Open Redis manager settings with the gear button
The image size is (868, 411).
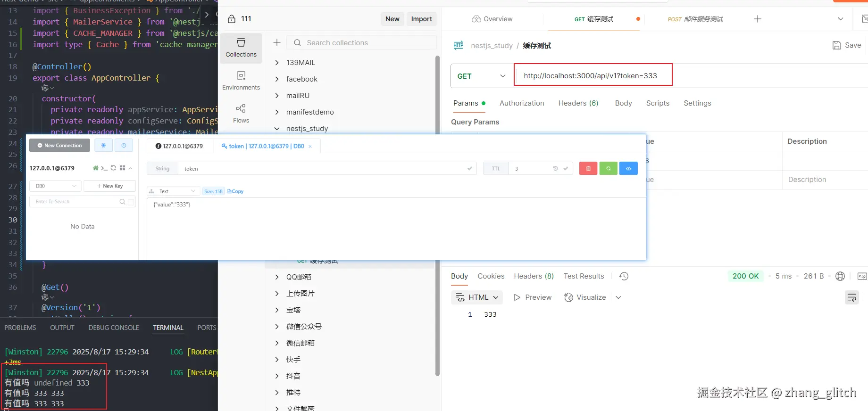point(103,145)
